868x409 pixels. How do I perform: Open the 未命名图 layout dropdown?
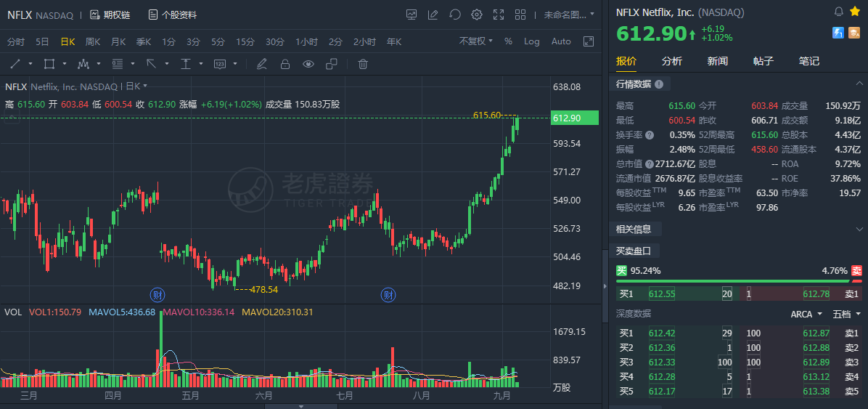(569, 15)
